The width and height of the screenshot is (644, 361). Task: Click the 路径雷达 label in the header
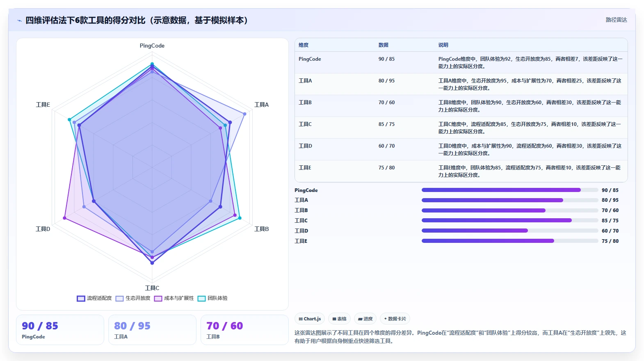coord(616,20)
